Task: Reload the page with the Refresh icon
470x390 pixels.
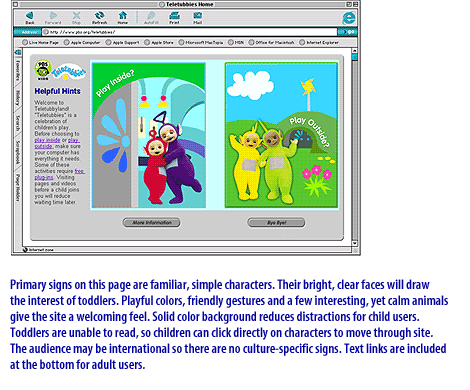Action: [x=99, y=15]
